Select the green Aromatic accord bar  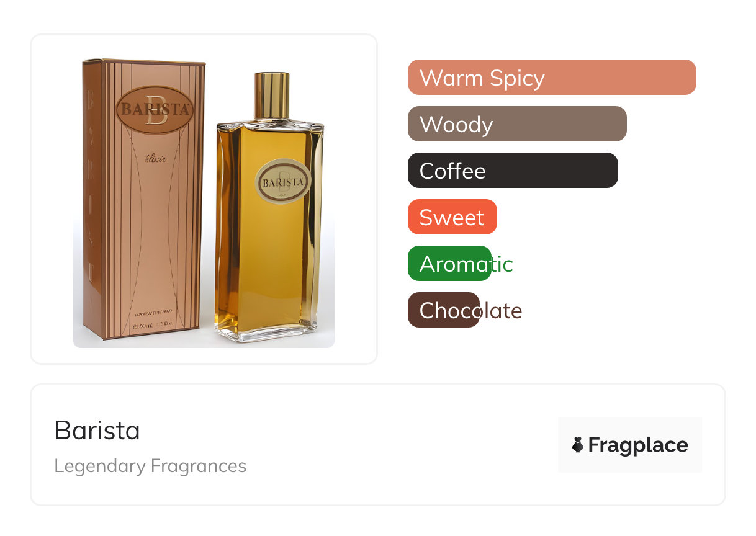[449, 264]
